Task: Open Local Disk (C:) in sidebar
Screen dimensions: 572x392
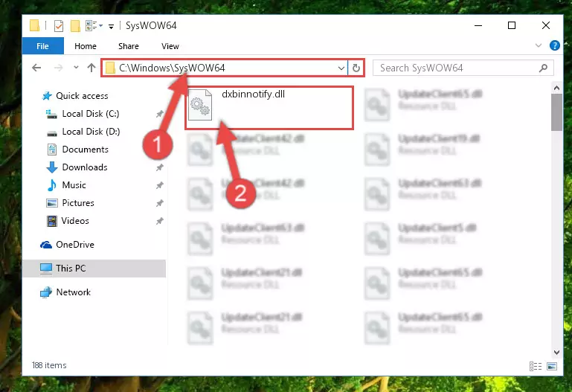Action: point(91,113)
